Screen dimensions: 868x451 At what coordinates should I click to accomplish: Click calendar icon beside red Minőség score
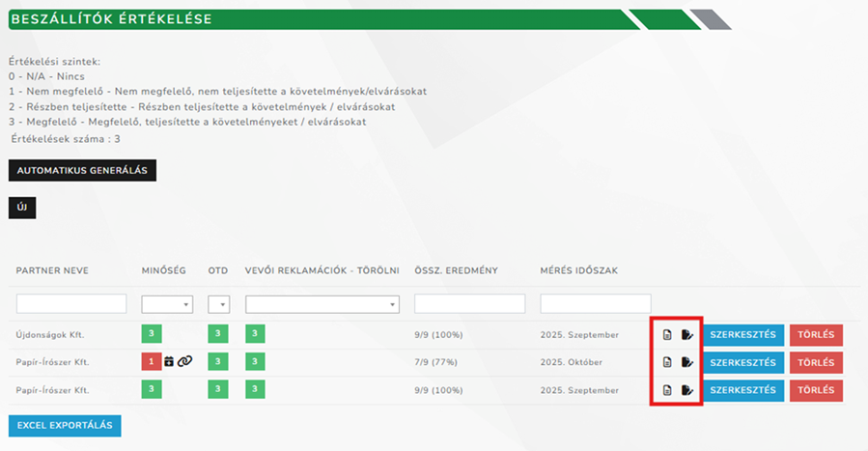(x=169, y=362)
